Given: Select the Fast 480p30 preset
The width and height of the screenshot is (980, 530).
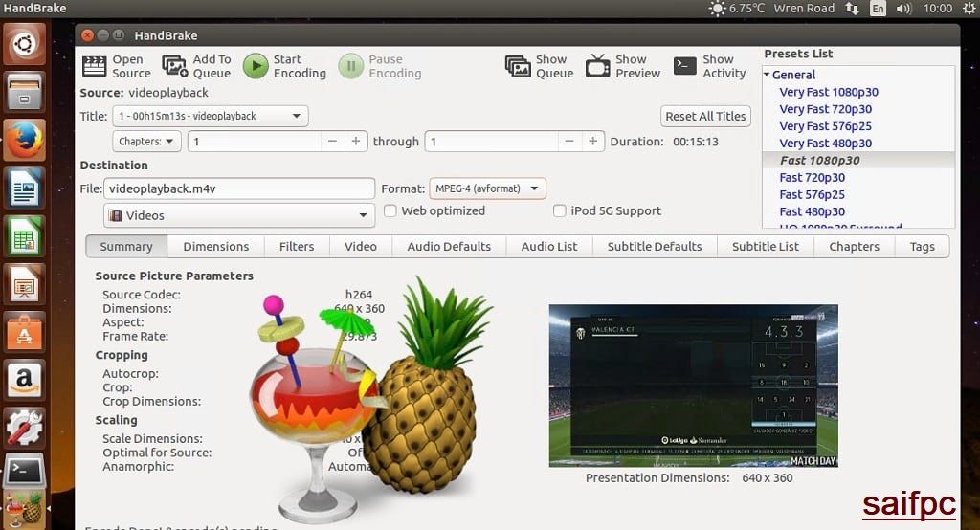Looking at the screenshot, I should click(x=812, y=211).
